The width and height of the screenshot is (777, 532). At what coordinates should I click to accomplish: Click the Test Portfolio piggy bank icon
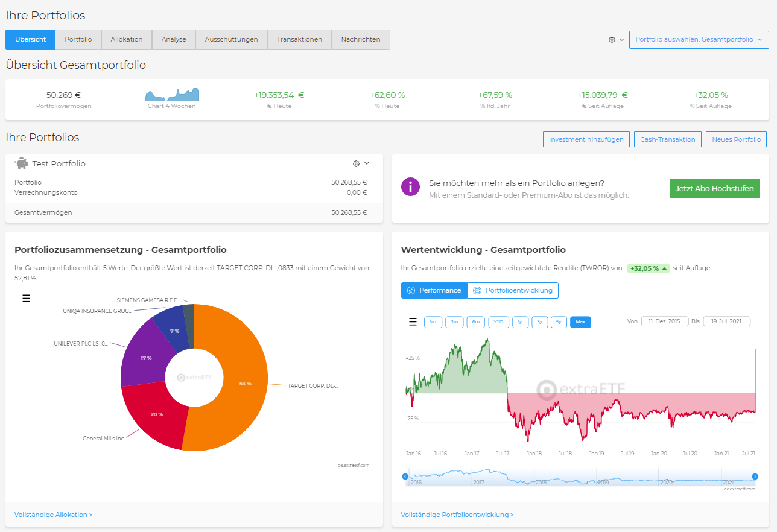(22, 163)
